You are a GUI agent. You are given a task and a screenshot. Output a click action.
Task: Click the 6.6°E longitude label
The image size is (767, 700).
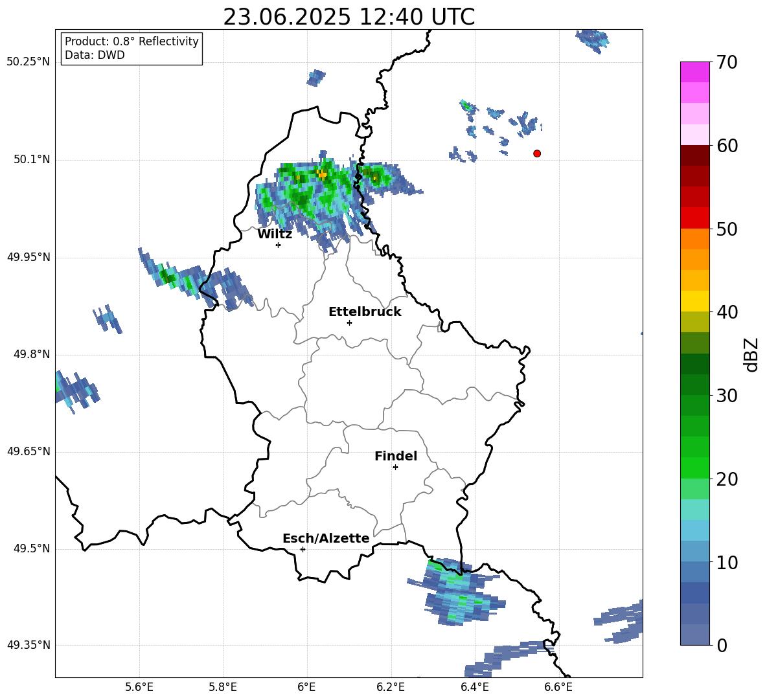click(558, 687)
